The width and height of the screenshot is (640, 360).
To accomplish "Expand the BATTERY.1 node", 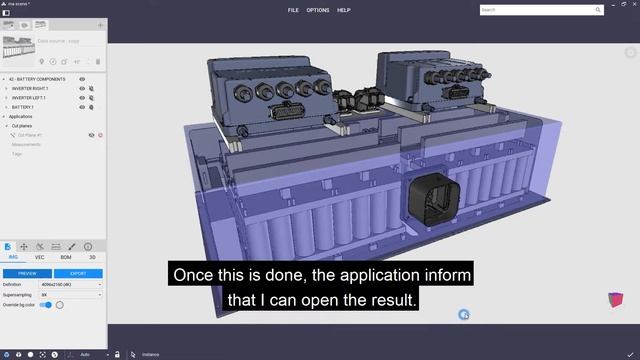I will pyautogui.click(x=6, y=107).
